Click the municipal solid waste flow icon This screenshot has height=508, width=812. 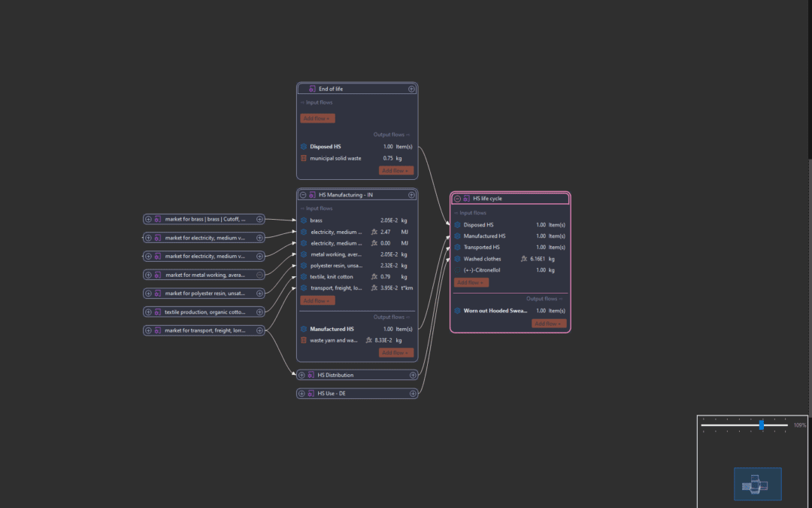(x=304, y=158)
